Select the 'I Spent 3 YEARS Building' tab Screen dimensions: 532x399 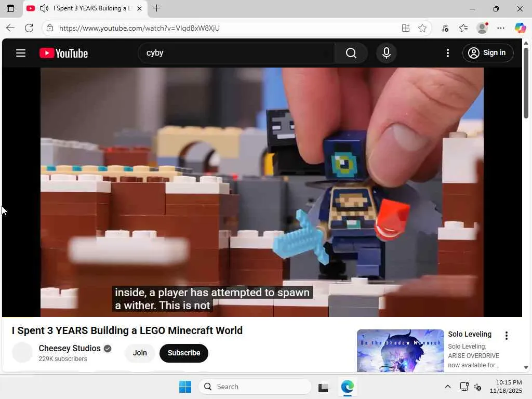85,8
